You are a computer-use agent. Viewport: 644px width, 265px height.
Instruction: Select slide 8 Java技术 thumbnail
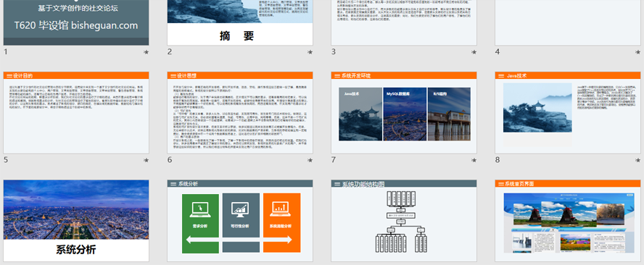coord(568,113)
